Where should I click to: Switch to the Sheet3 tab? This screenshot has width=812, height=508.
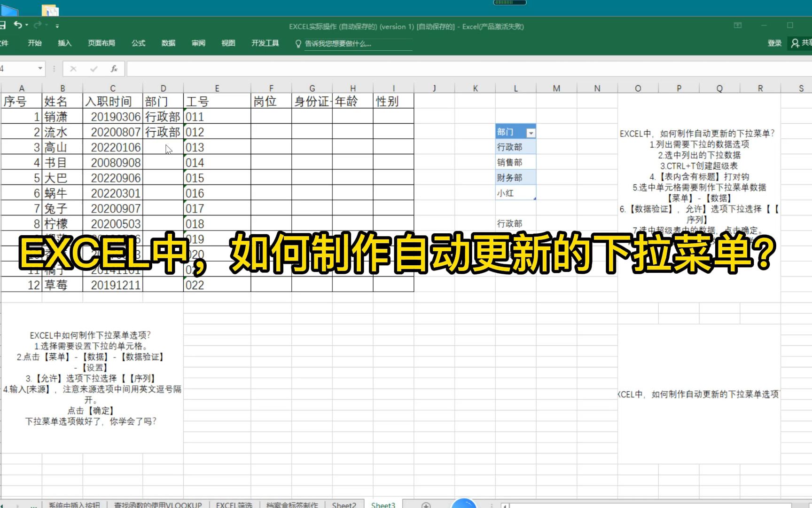click(383, 505)
